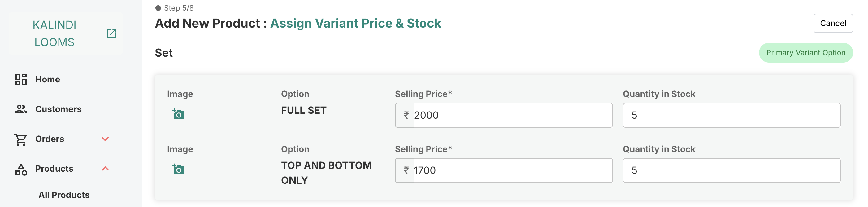Add image for FULL SET variant
This screenshot has height=207, width=868.
pos(178,114)
